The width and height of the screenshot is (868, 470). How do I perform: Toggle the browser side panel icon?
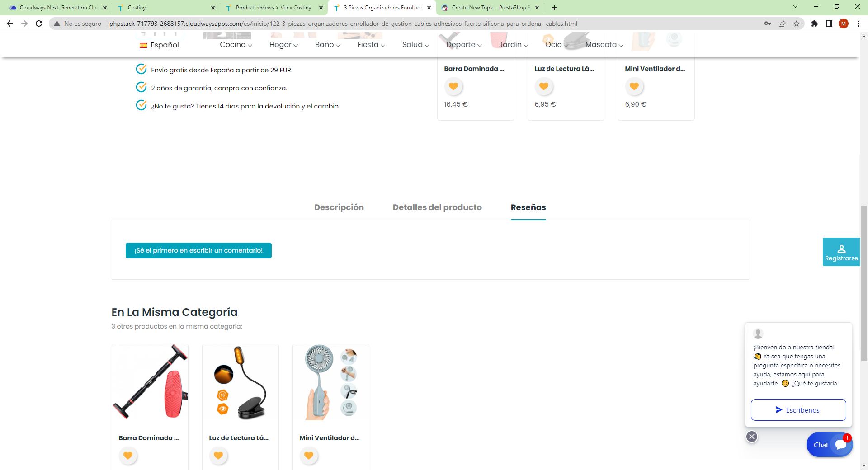829,23
